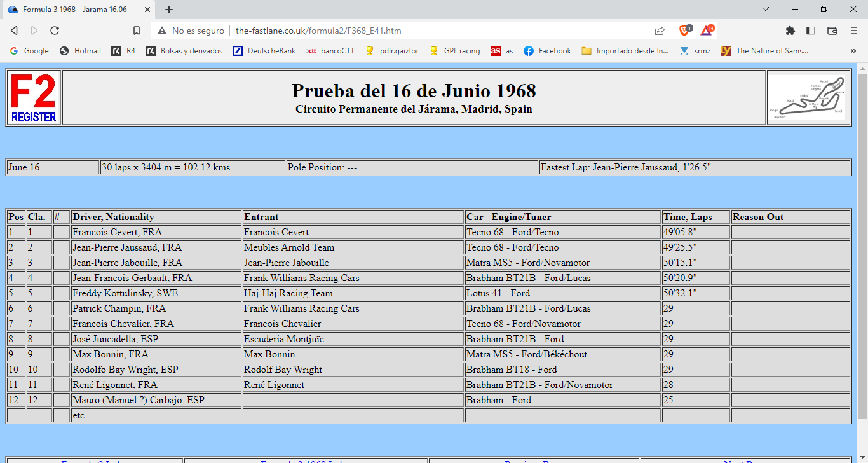Click the Jarama circuit map thumbnail

click(x=808, y=97)
